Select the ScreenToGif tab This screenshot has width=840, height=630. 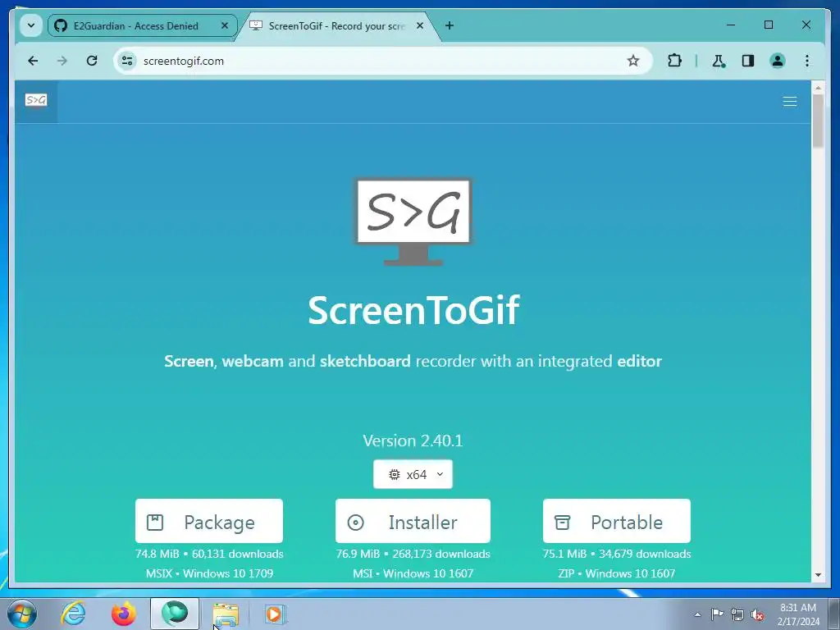[336, 25]
